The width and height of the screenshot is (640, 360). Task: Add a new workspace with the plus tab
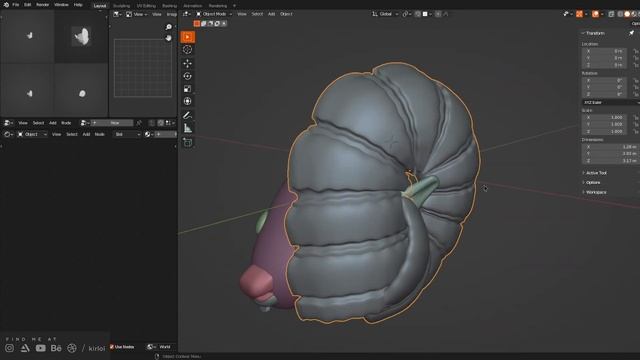click(234, 6)
